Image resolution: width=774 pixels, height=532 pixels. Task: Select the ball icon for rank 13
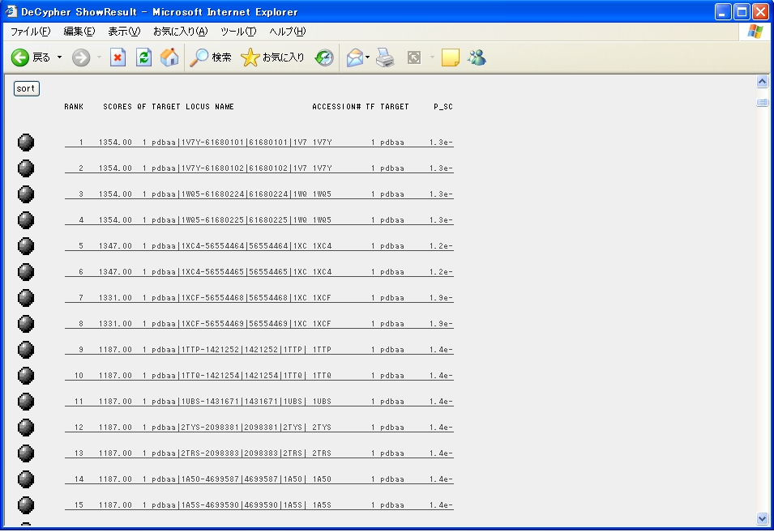point(26,453)
